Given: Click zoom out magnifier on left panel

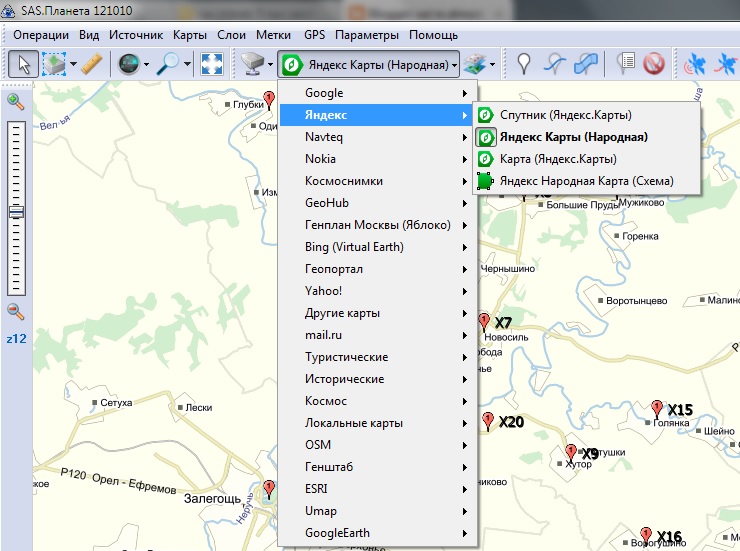Looking at the screenshot, I should click(x=16, y=311).
